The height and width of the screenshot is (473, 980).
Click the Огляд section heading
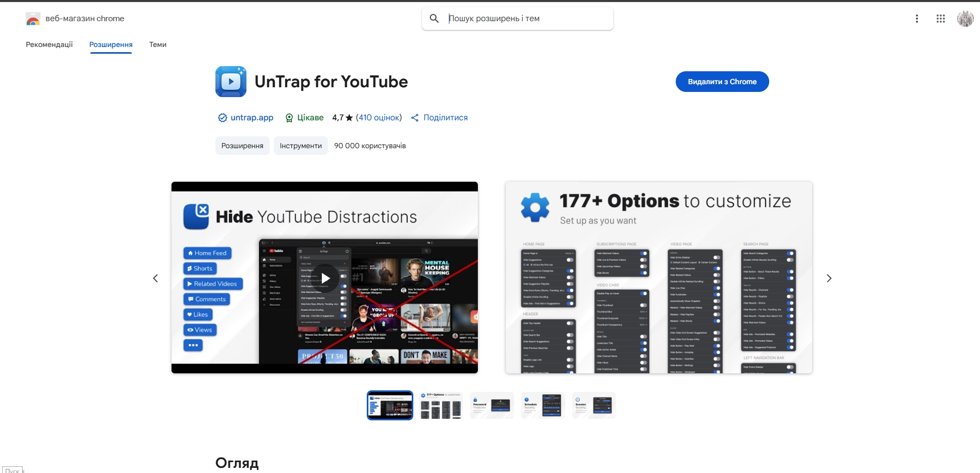click(x=237, y=463)
